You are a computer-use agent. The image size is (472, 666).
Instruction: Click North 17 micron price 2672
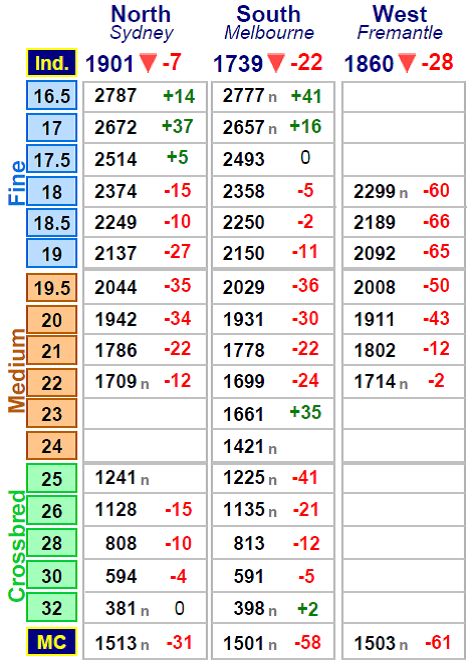pos(116,127)
